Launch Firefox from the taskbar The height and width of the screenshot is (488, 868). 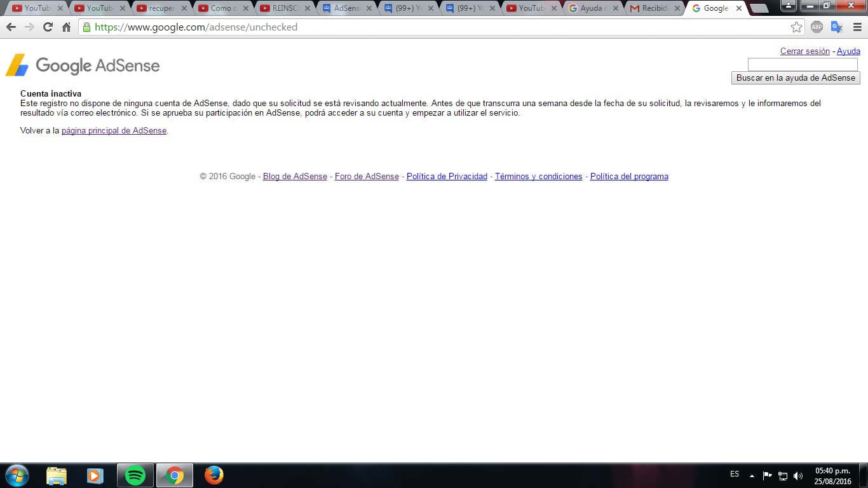[214, 475]
